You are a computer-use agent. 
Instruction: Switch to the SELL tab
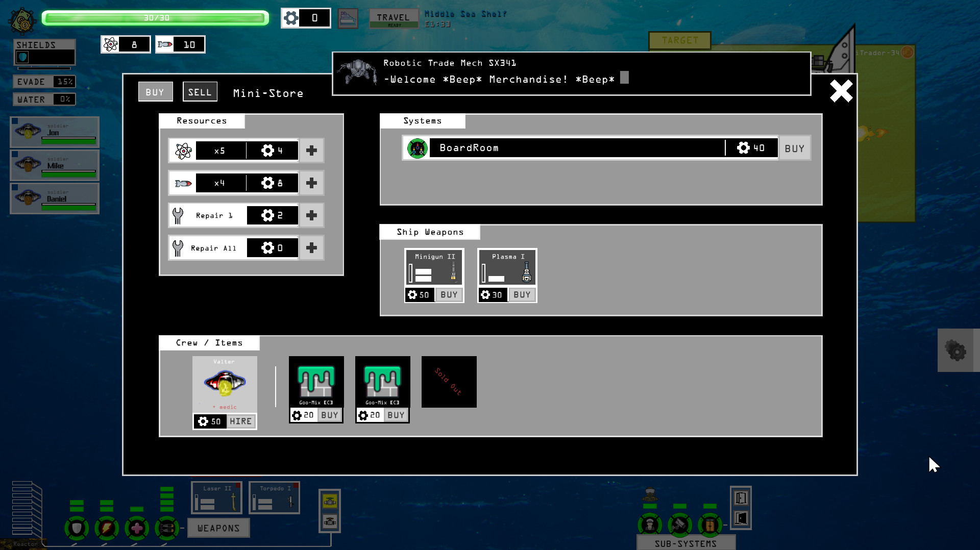(x=200, y=92)
